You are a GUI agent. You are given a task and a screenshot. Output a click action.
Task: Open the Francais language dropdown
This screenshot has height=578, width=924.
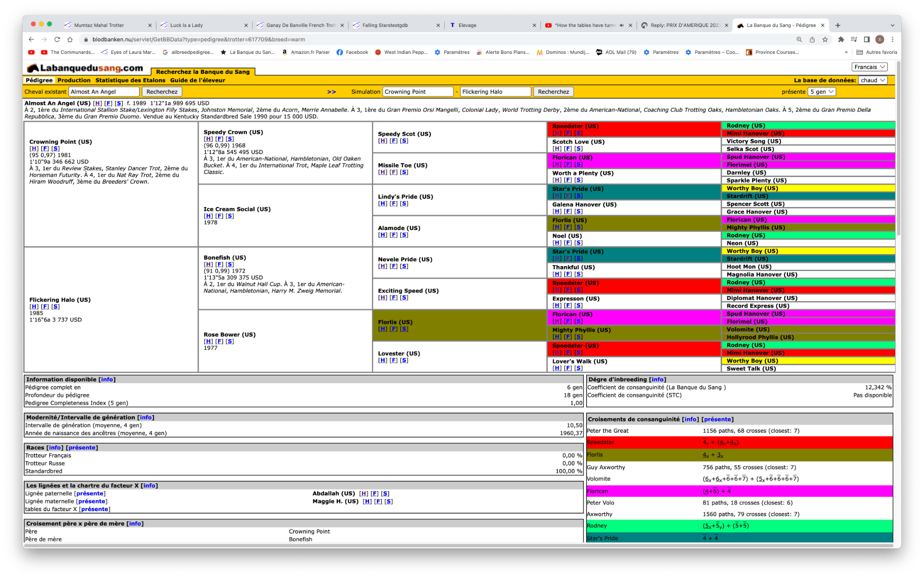[869, 67]
